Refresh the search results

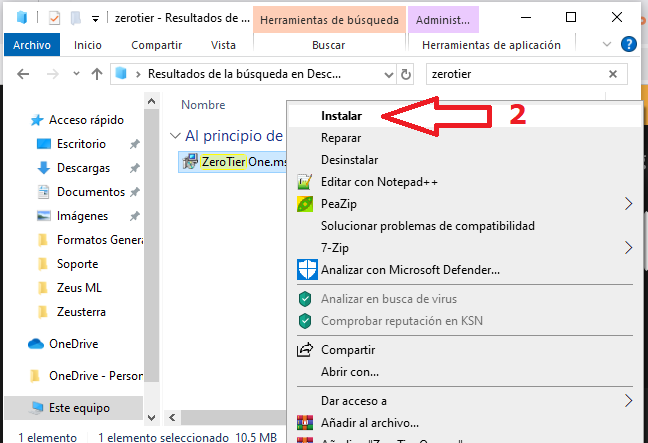point(406,74)
